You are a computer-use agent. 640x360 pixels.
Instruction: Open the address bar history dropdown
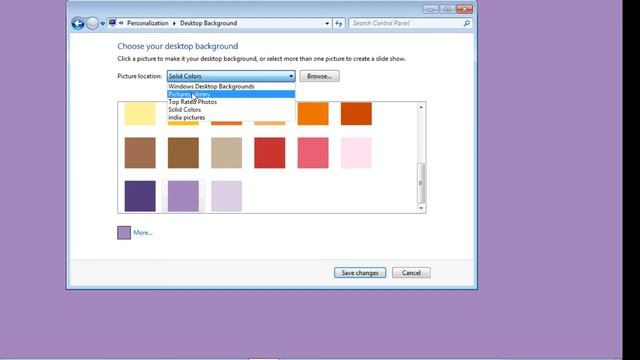(x=327, y=24)
